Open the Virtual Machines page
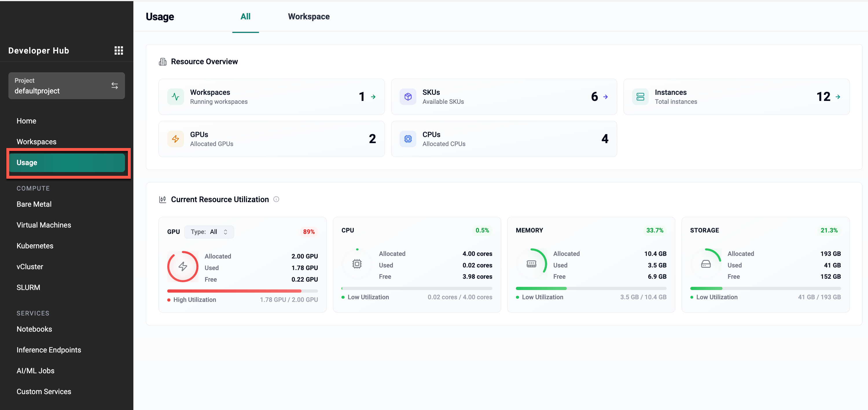This screenshot has width=868, height=410. 44,225
